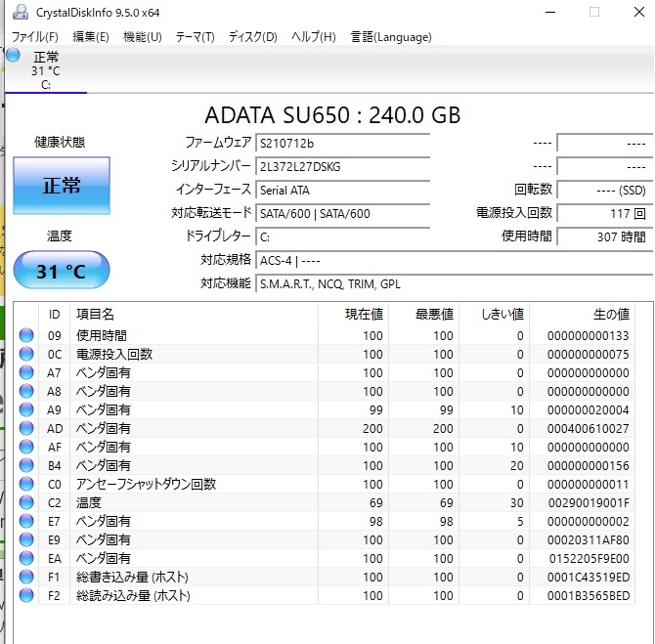Screen dimensions: 655x644
Task: Click the threshold value 30 in C2 row
Action: [517, 503]
